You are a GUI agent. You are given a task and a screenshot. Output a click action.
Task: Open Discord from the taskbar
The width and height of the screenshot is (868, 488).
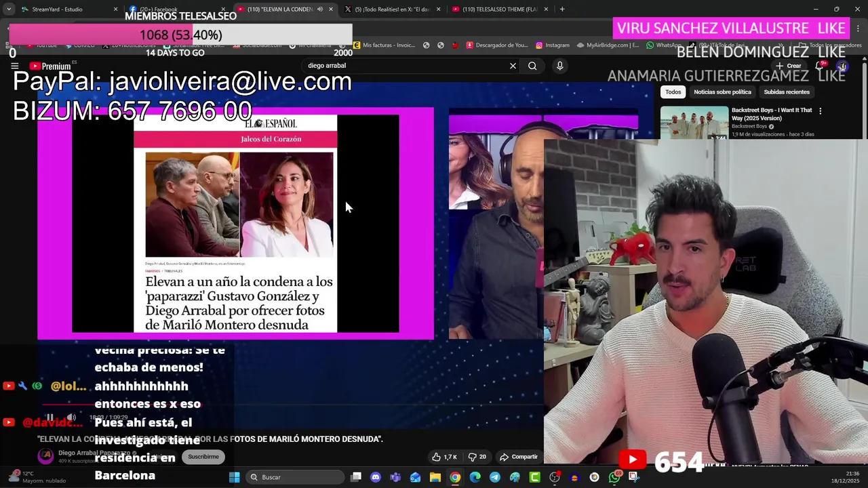coord(376,477)
